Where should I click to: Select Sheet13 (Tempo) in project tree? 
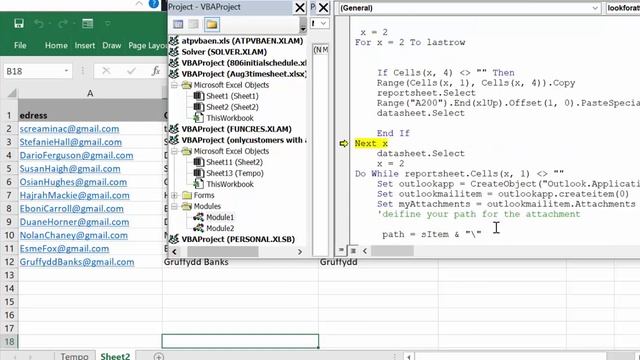pos(235,173)
